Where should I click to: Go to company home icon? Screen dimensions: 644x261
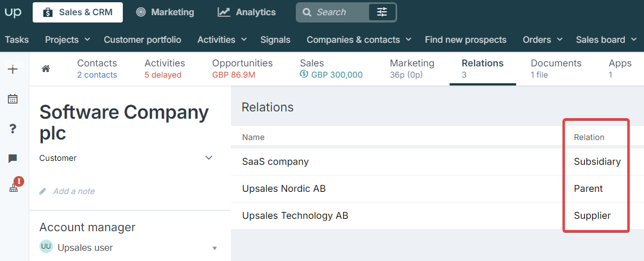tap(46, 69)
